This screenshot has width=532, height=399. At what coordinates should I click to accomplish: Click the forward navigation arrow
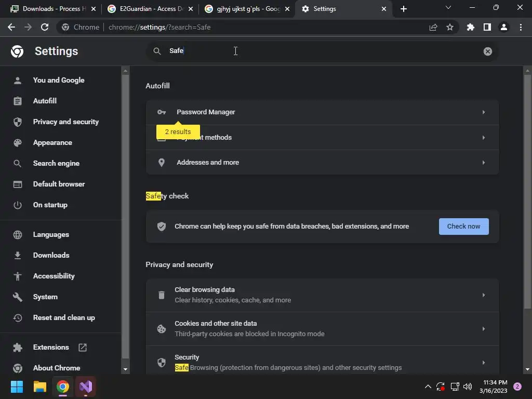tap(28, 27)
